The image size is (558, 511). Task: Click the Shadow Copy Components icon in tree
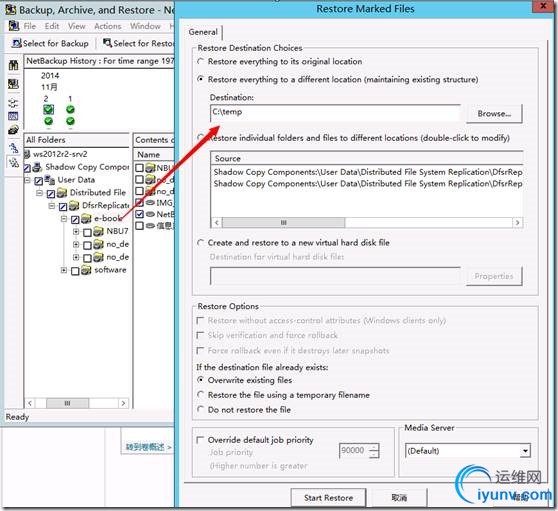tap(37, 167)
